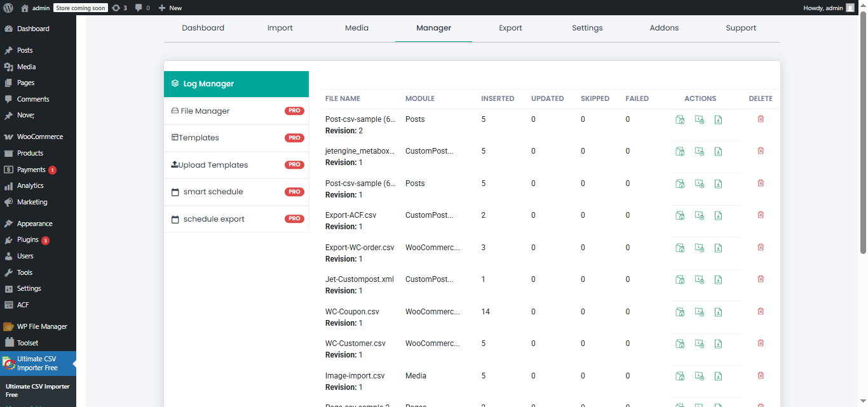Click the WordPress logo in the admin bar
The image size is (868, 407).
pos(6,7)
